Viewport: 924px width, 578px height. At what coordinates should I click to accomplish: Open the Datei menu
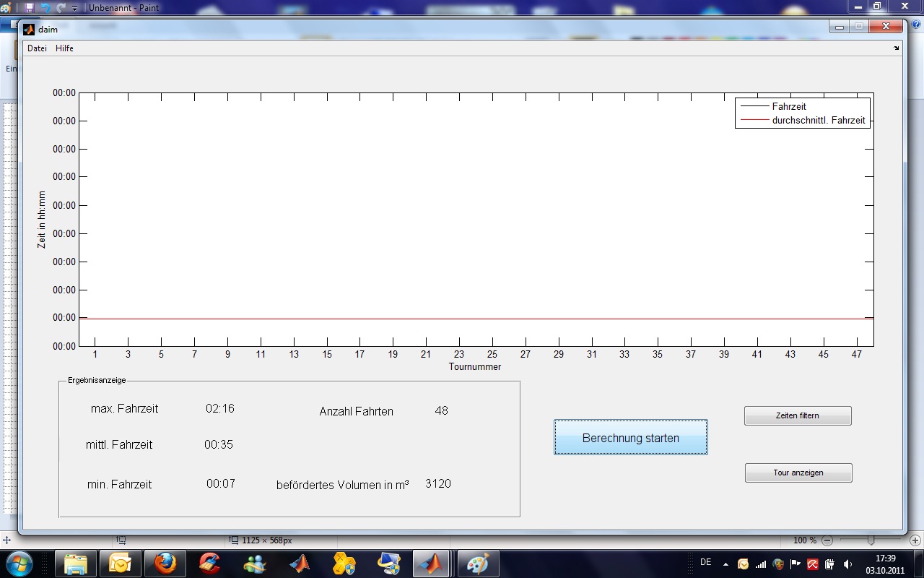pos(37,48)
